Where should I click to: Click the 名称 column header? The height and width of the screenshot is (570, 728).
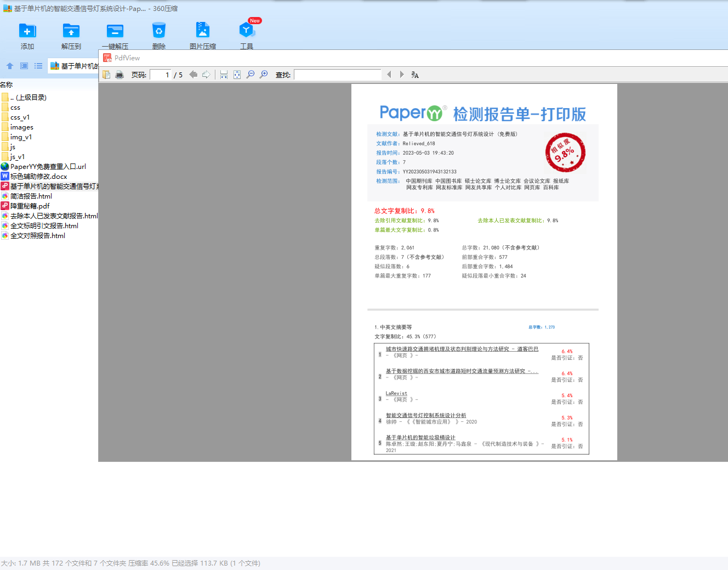[x=7, y=84]
